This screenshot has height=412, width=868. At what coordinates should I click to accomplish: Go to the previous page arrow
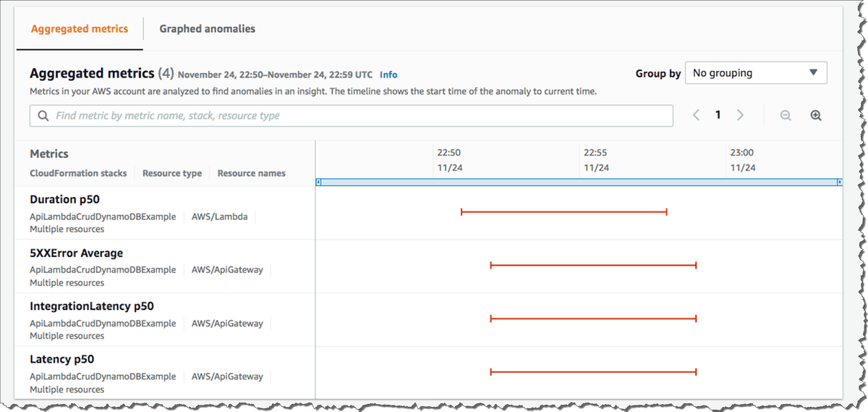696,115
